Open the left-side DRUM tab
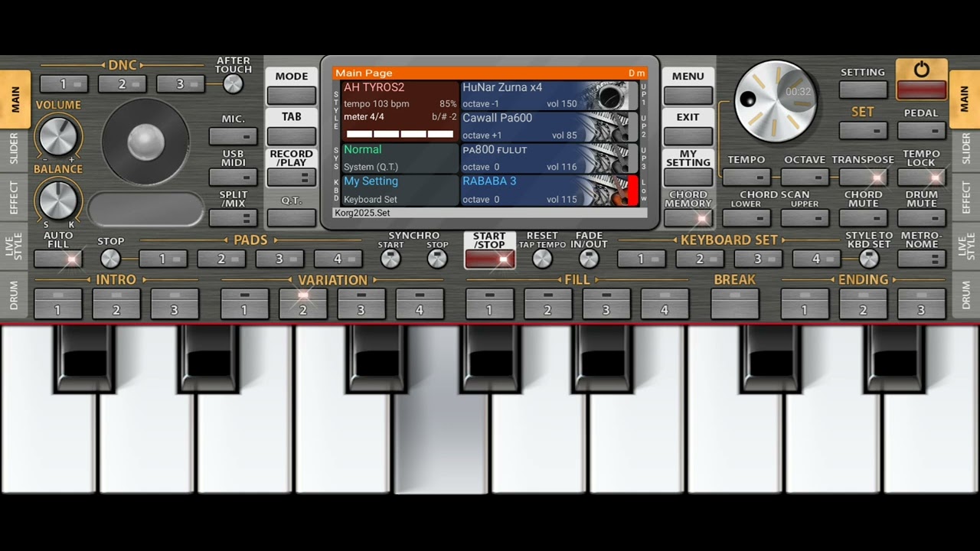The height and width of the screenshot is (551, 980). [15, 295]
